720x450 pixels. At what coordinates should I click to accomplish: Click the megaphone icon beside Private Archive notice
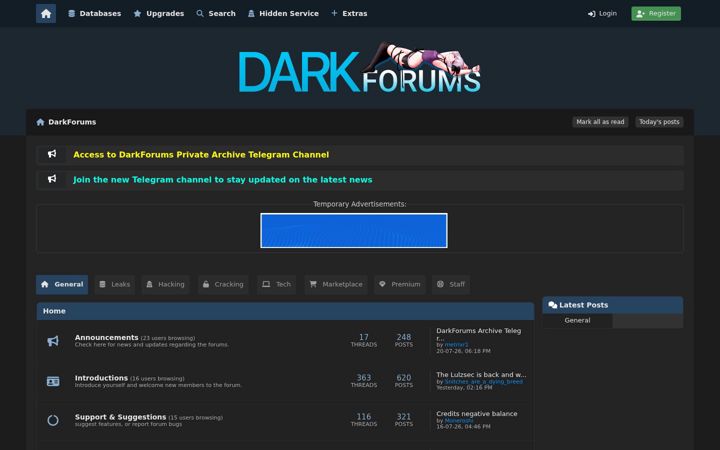pyautogui.click(x=52, y=154)
